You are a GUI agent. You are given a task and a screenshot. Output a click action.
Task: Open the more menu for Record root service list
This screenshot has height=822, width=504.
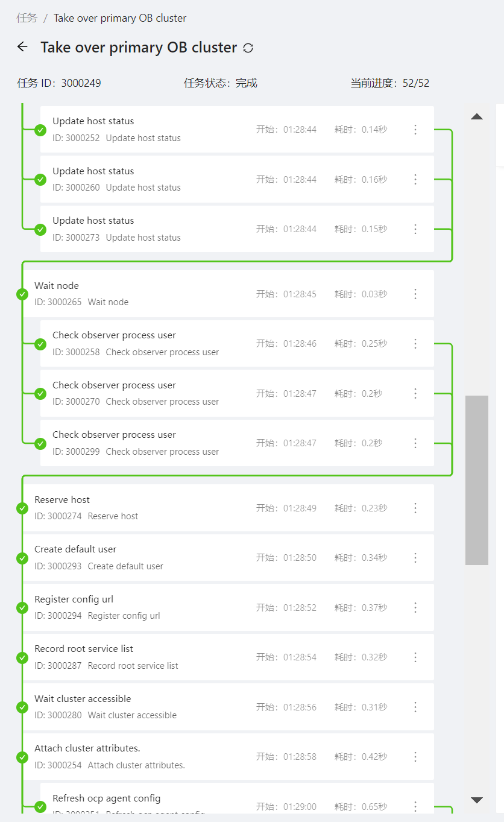coord(415,657)
